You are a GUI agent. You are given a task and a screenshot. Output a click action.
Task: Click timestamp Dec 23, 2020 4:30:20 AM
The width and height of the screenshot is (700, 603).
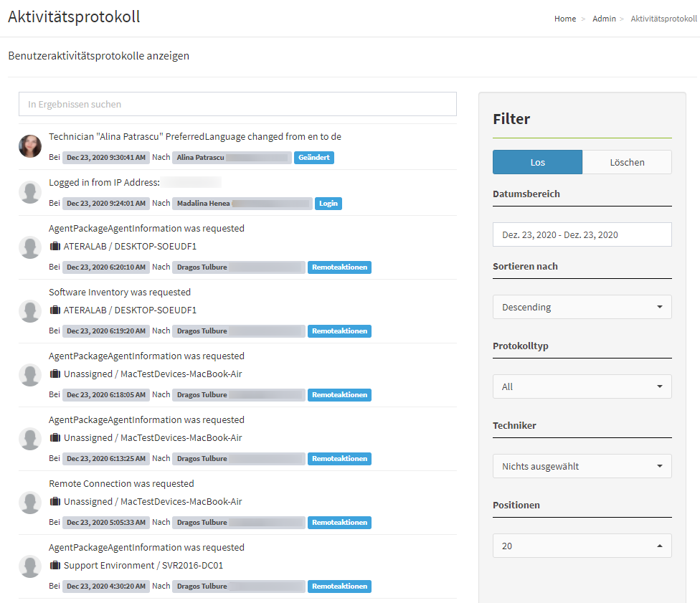(106, 587)
